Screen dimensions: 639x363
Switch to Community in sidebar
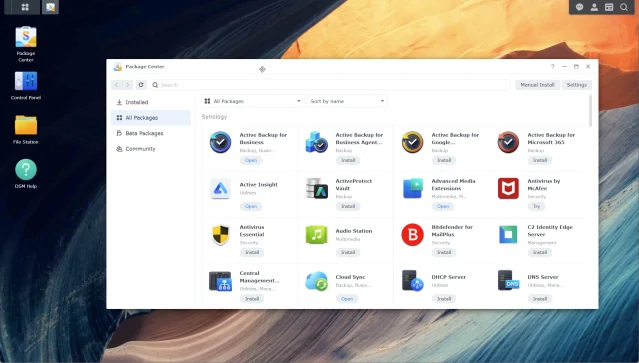pos(151,149)
